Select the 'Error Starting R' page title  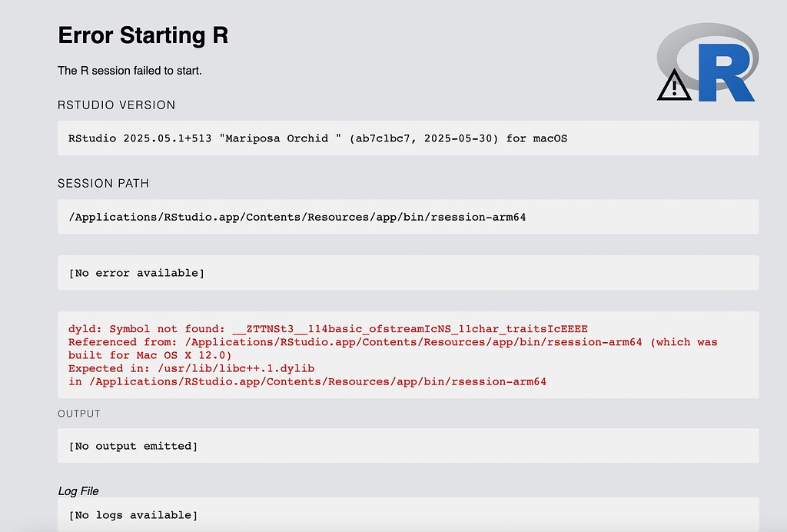pyautogui.click(x=142, y=35)
